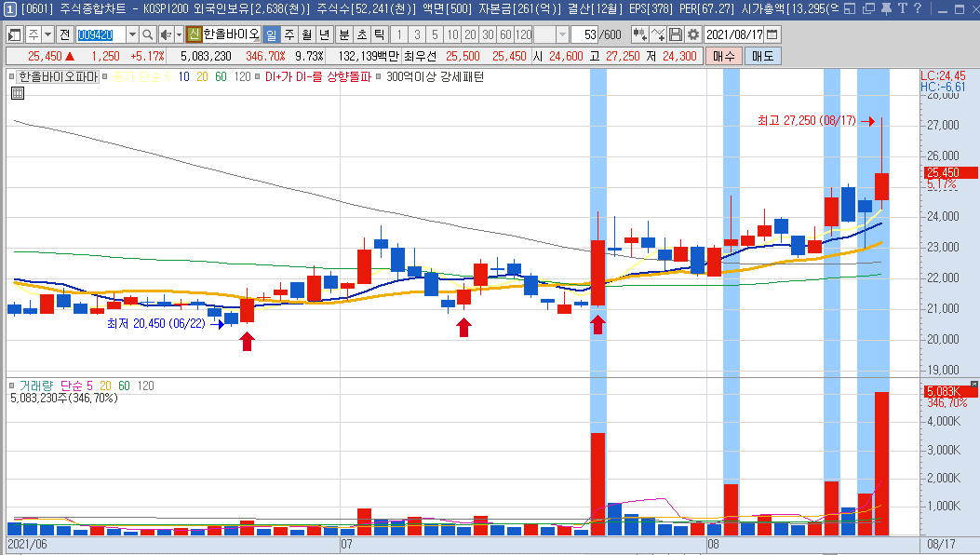This screenshot has height=555, width=980.
Task: Click the speaker sound alert icon
Action: (x=166, y=34)
